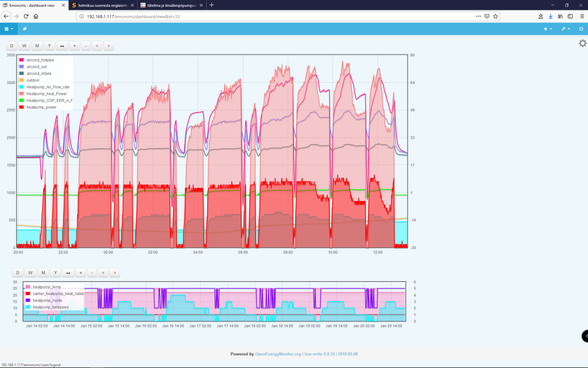Reset the top graph time window with arrows button
The height and width of the screenshot is (368, 588).
click(61, 45)
